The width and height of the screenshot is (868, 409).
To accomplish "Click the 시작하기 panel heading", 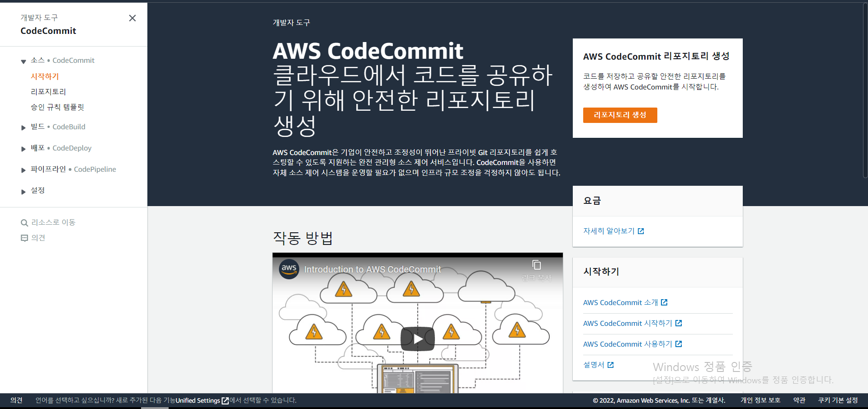I will (601, 272).
